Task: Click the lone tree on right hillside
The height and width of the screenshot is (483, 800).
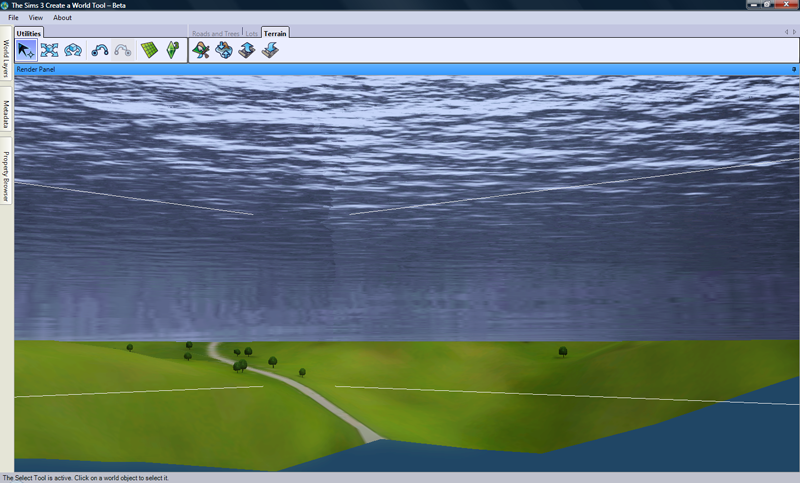Action: (563, 351)
